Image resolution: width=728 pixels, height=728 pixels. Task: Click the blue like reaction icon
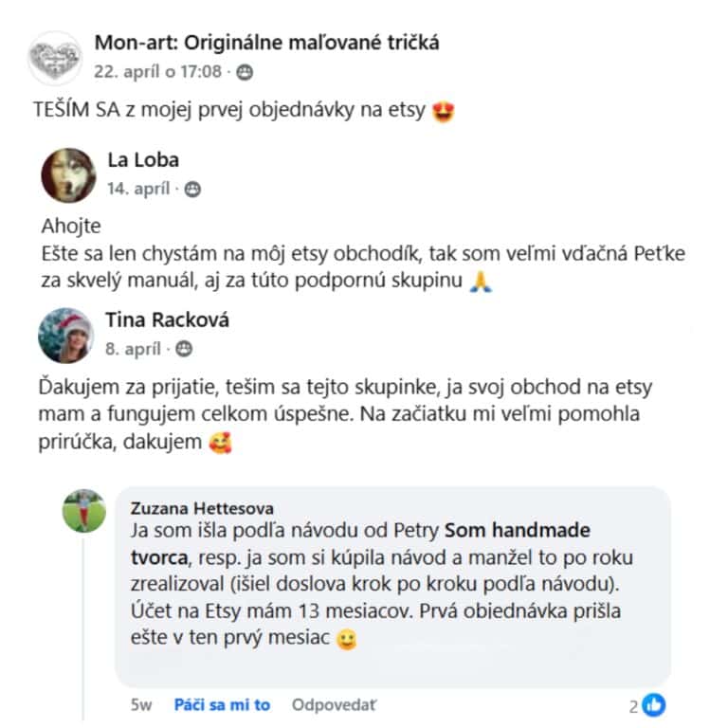point(654,705)
